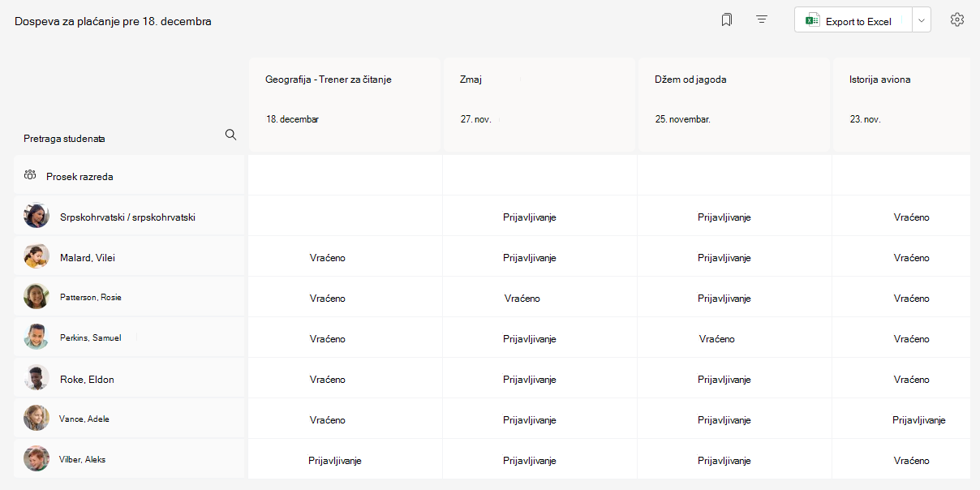The width and height of the screenshot is (980, 490).
Task: Select the Džem od jagoda column header
Action: coord(734,104)
